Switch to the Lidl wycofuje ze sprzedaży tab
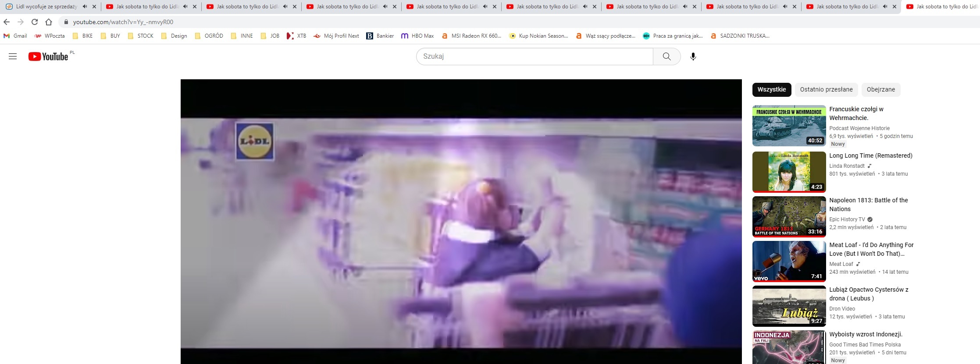 tap(46, 7)
